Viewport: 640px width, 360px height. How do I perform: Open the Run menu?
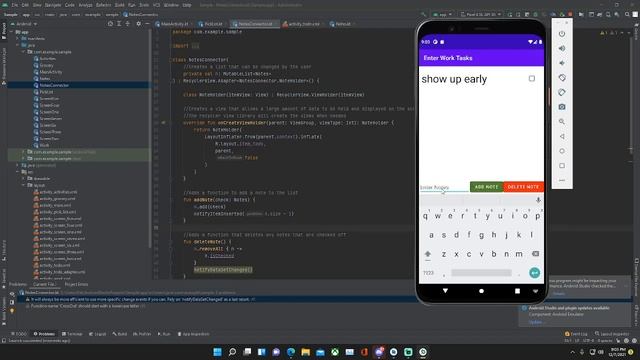pyautogui.click(x=131, y=5)
